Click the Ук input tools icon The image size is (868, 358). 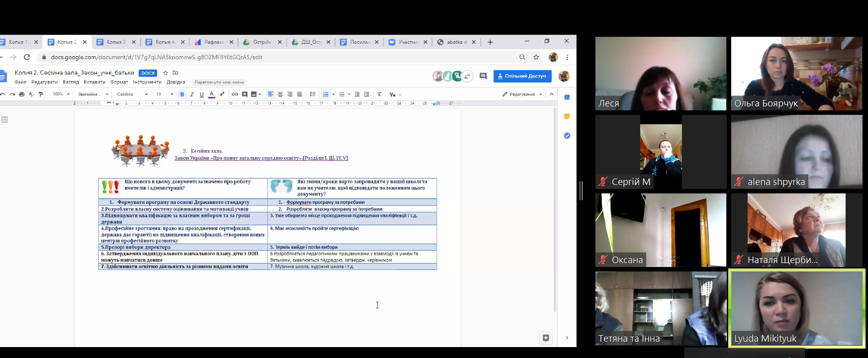click(x=392, y=94)
